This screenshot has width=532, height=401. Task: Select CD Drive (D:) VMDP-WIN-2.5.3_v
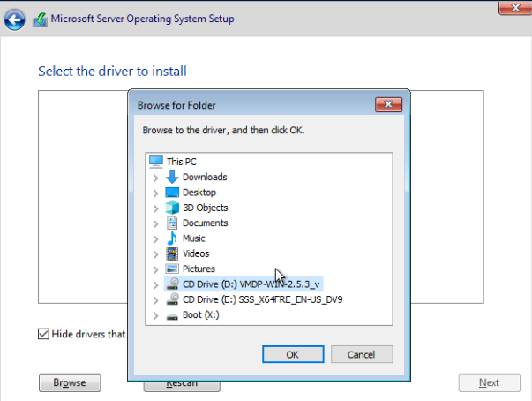click(x=251, y=284)
